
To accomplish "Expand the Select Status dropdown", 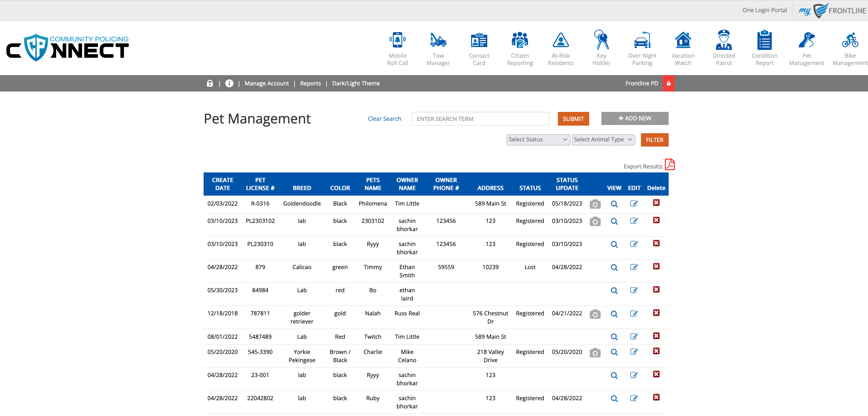I will 538,140.
